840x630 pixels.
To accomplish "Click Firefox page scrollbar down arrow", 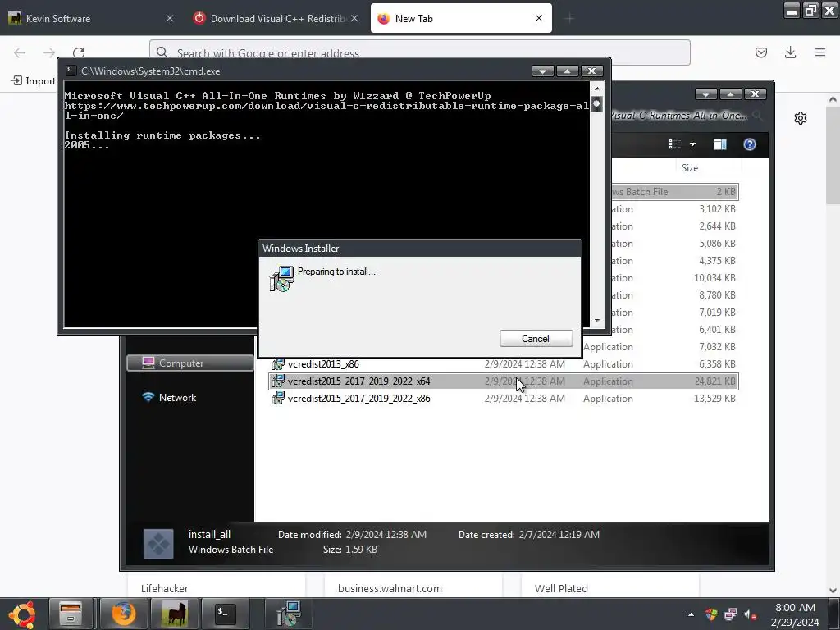I will tap(833, 590).
